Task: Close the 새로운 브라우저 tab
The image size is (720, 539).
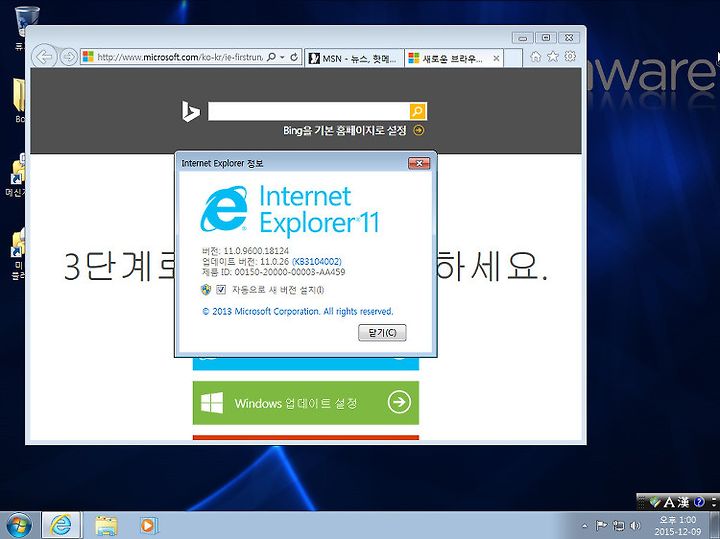Action: (496, 58)
